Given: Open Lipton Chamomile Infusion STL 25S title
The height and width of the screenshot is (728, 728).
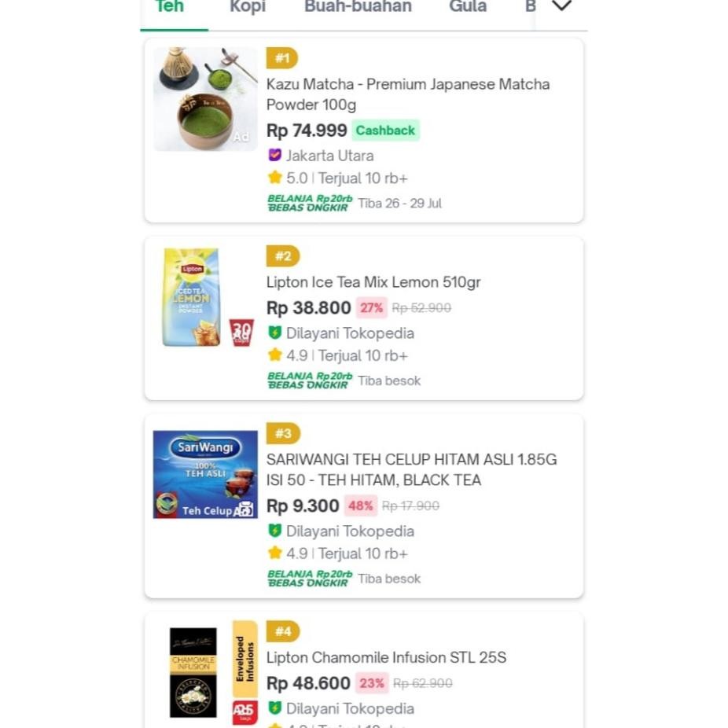Looking at the screenshot, I should pos(386,657).
